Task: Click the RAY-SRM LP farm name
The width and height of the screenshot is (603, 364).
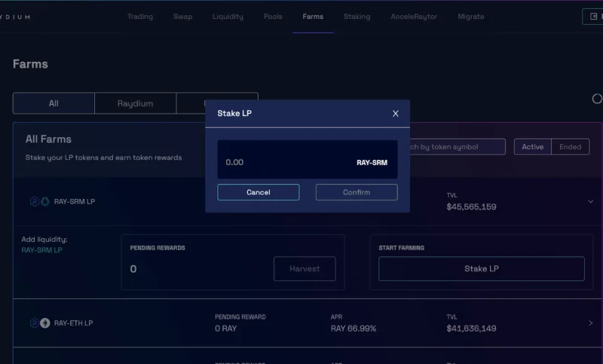Action: point(74,201)
